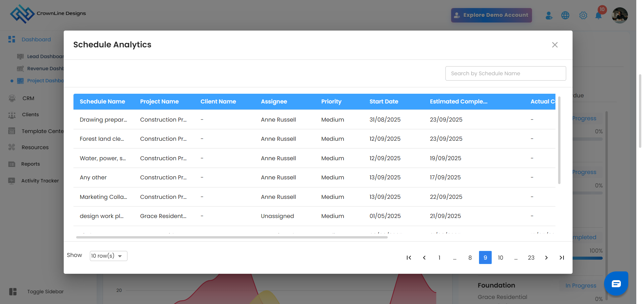Go to page 8

click(470, 258)
